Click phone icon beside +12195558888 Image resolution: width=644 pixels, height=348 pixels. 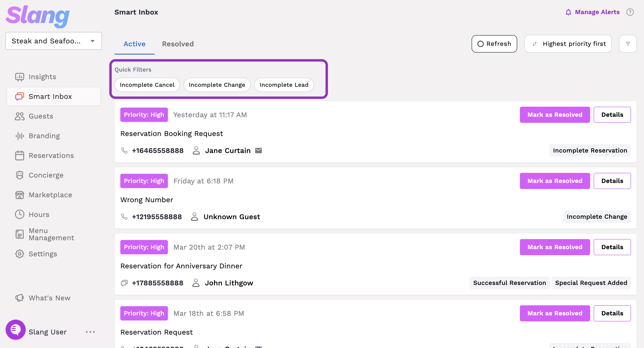(124, 217)
